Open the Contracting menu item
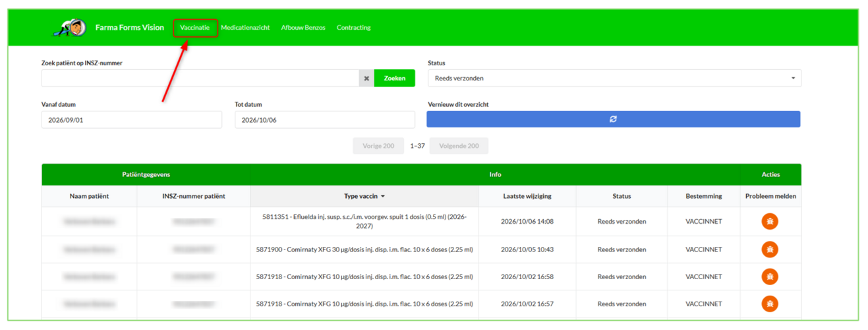 [354, 28]
